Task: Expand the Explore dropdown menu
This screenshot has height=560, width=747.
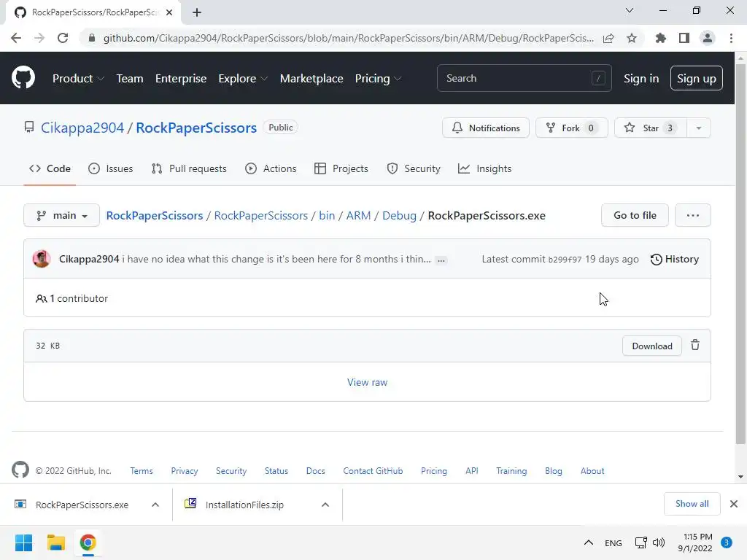Action: [x=243, y=79]
